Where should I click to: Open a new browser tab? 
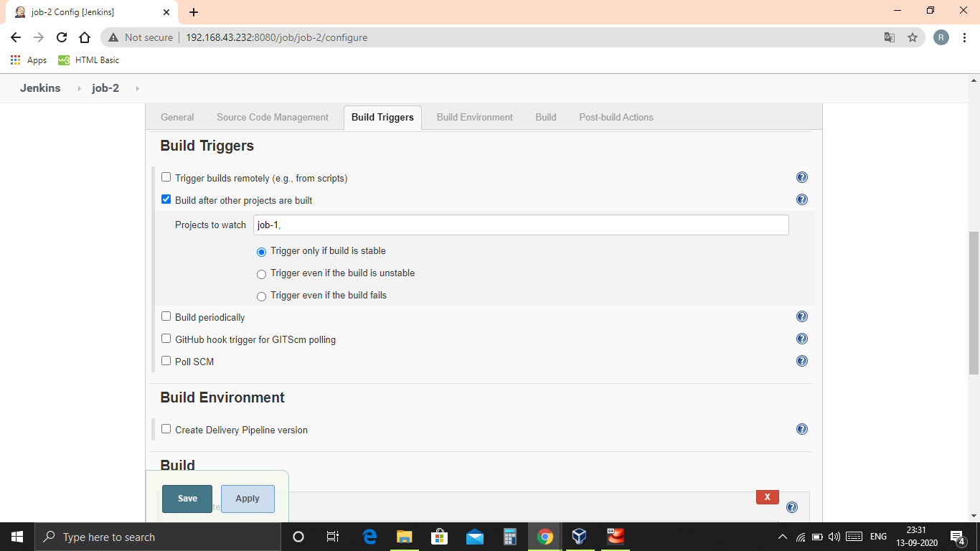(x=194, y=12)
